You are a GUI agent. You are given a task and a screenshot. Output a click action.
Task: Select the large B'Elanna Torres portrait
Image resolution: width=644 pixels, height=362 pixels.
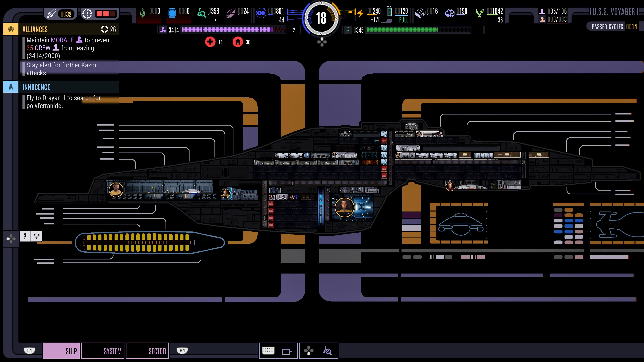pos(344,207)
